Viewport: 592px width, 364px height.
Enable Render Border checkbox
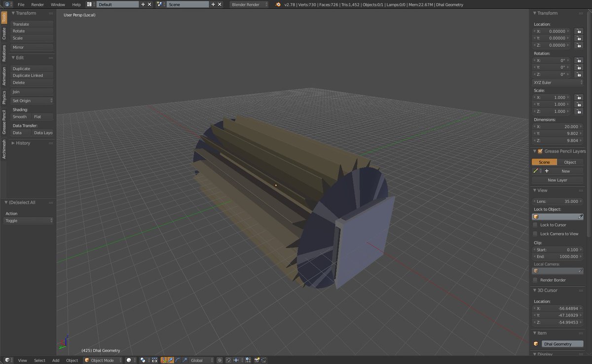535,280
